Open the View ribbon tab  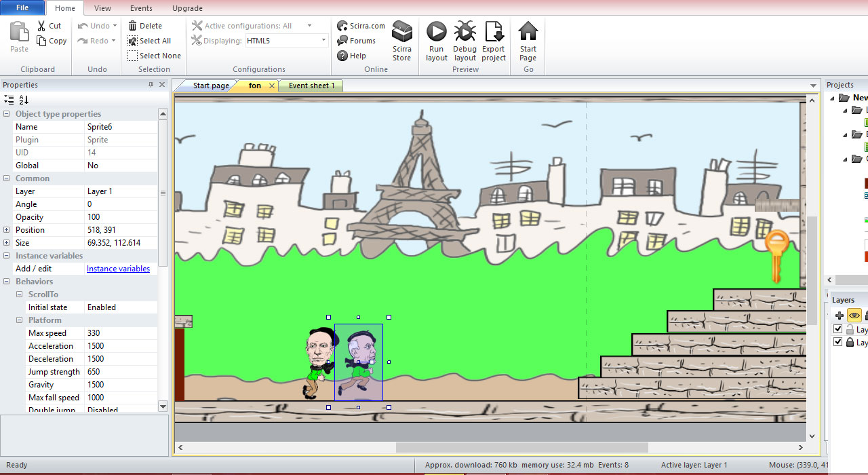(103, 8)
